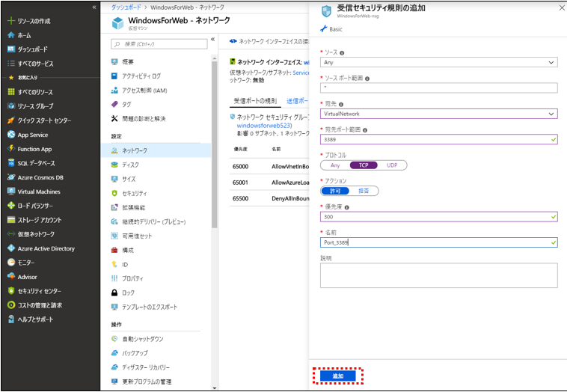Click the Description text area

[x=438, y=275]
